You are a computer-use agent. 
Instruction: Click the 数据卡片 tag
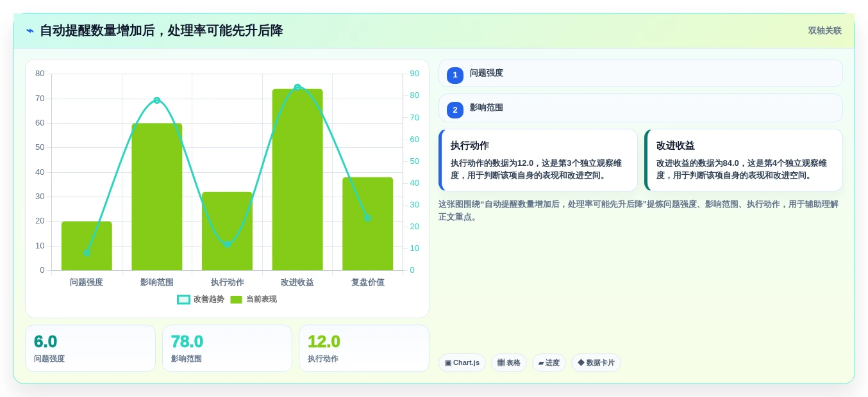[x=596, y=362]
